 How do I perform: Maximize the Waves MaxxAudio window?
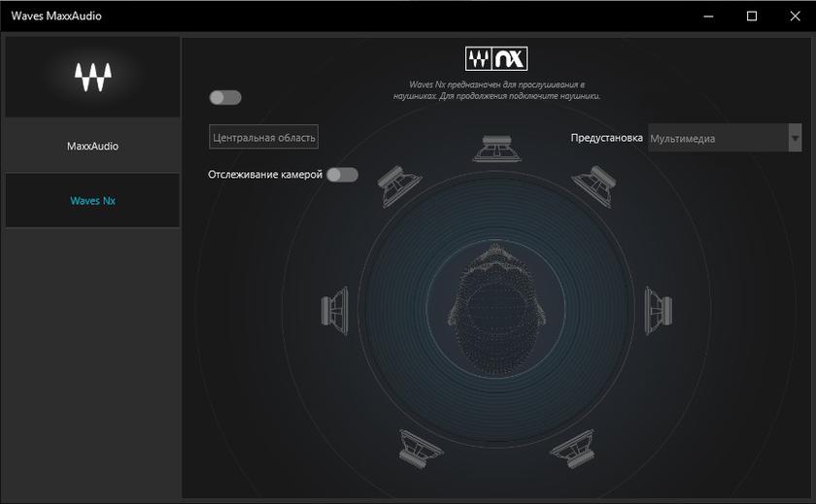click(751, 16)
